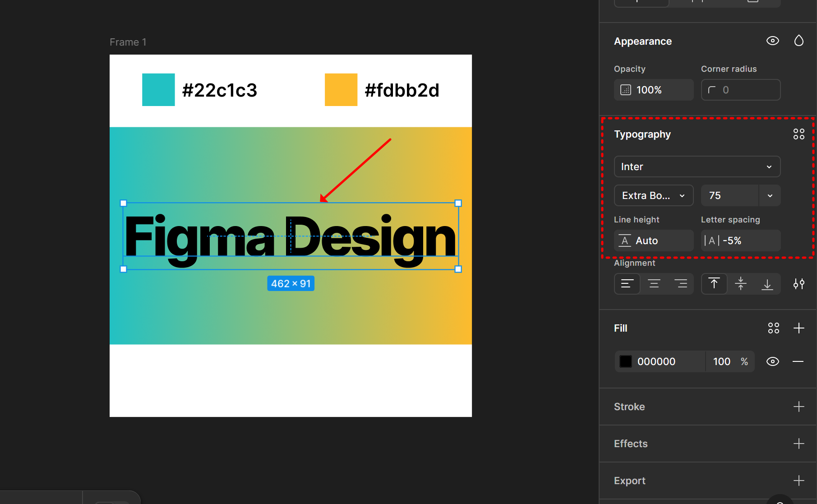Click the top-right selection handle

pos(458,203)
